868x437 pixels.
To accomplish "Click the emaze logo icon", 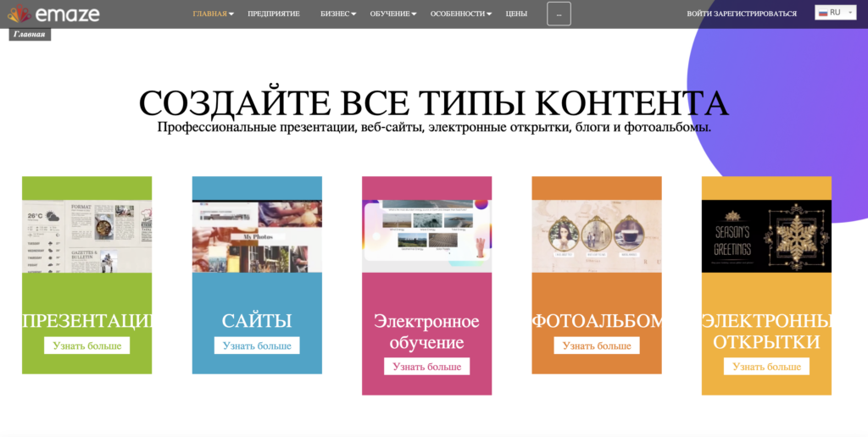I will click(x=19, y=14).
